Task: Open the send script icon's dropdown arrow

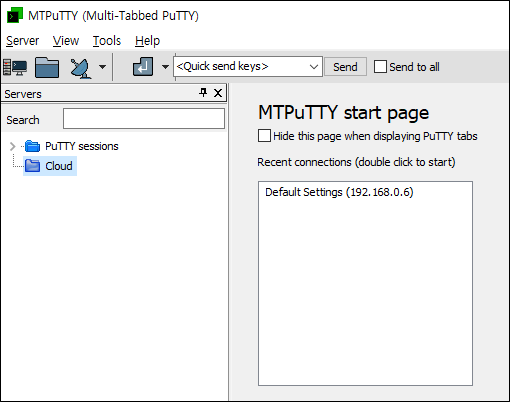Action: [165, 67]
